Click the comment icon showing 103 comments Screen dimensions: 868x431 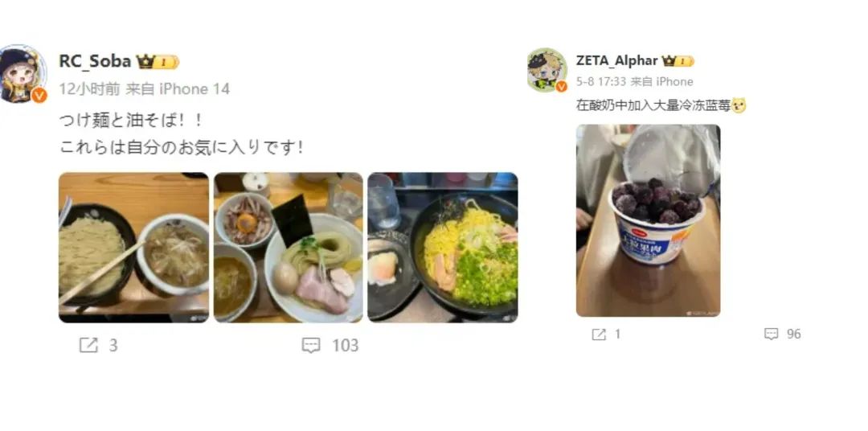[311, 346]
